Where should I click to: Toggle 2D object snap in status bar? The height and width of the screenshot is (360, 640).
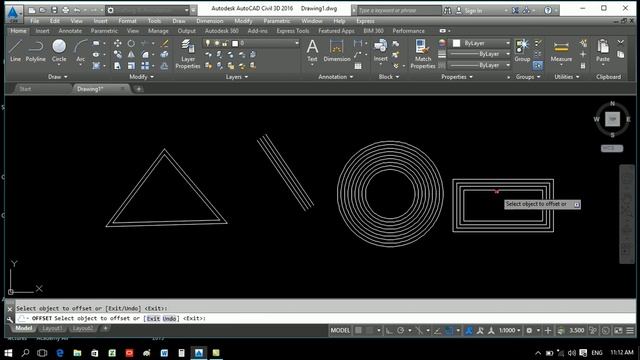[449, 330]
